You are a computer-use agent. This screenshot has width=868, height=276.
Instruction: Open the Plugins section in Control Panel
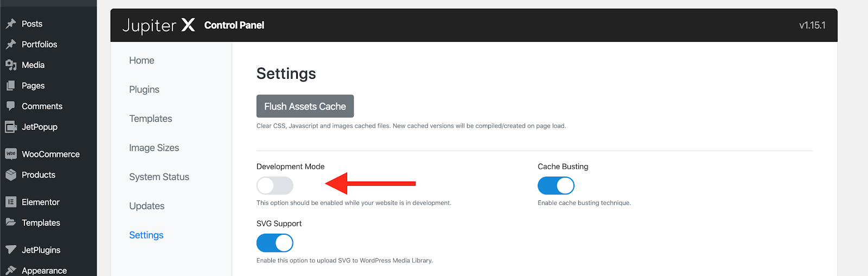coord(144,90)
